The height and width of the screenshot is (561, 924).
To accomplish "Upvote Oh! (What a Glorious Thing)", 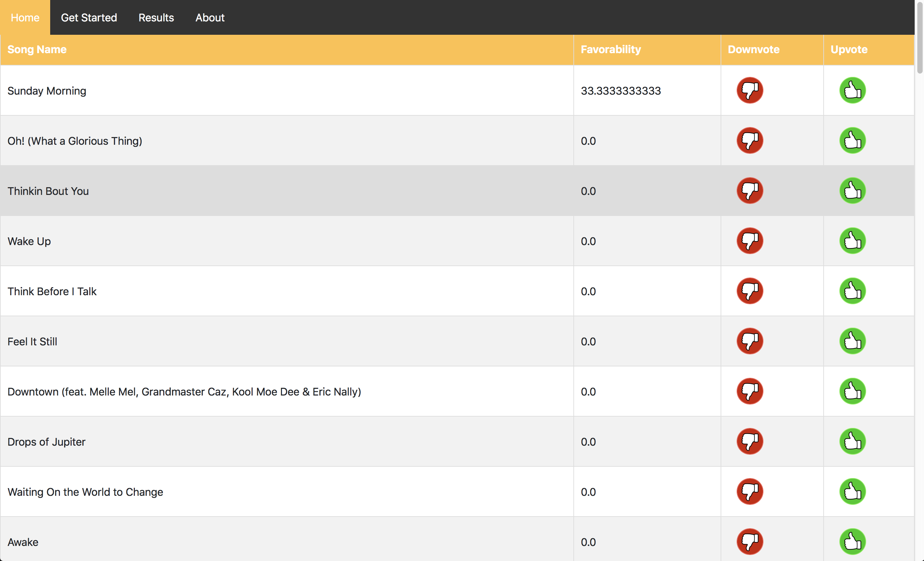I will pos(852,140).
